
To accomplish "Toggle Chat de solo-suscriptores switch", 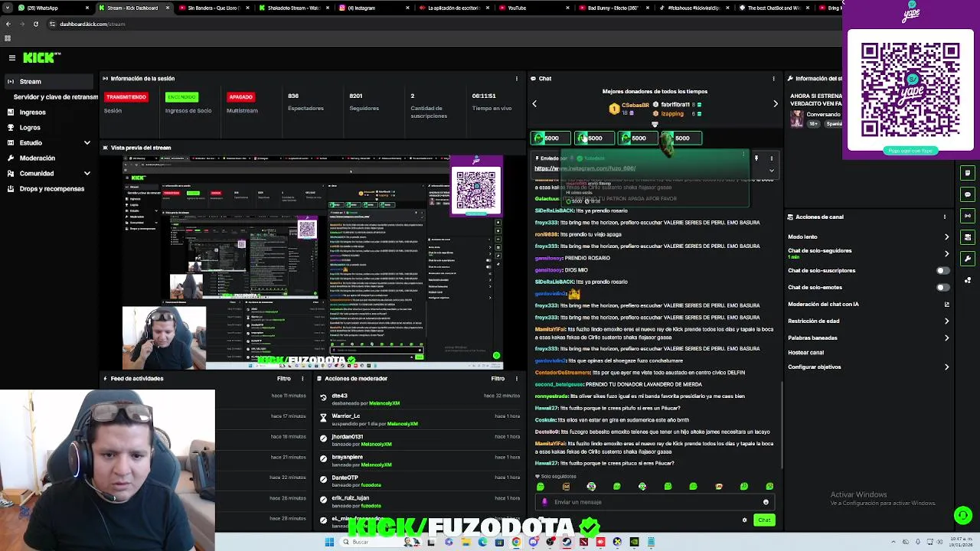I will click(943, 270).
